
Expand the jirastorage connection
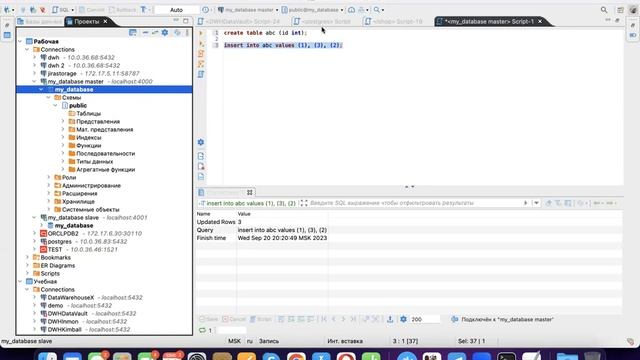(35, 73)
